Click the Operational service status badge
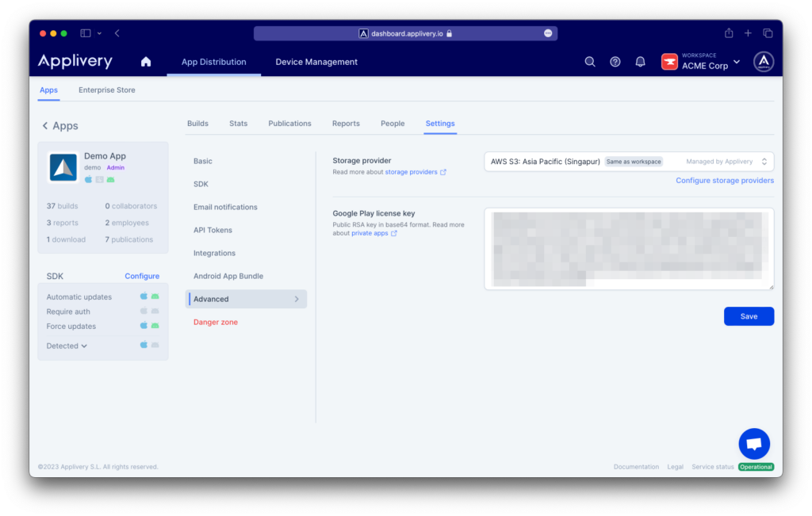The image size is (812, 516). pyautogui.click(x=756, y=467)
